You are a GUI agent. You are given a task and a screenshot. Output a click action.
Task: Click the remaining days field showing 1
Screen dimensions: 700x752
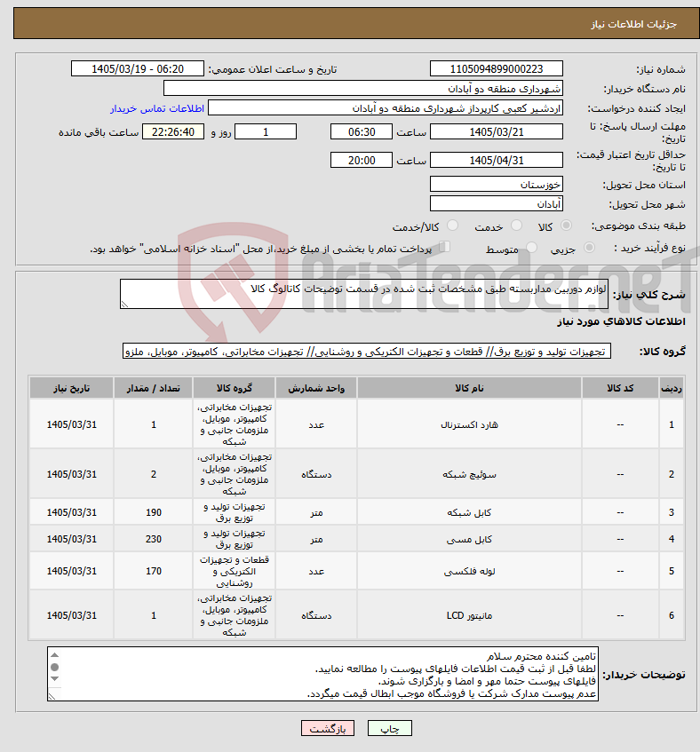266,132
